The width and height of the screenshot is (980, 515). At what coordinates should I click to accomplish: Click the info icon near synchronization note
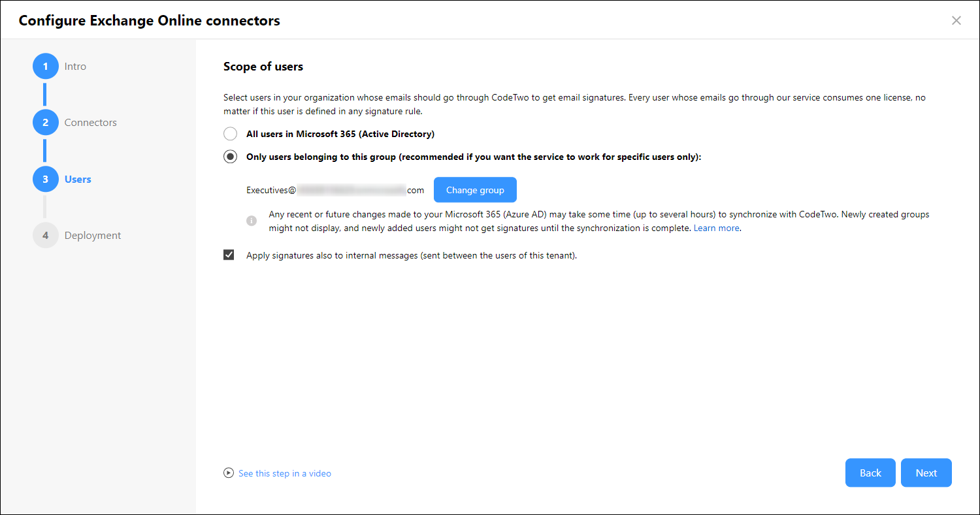tap(252, 221)
